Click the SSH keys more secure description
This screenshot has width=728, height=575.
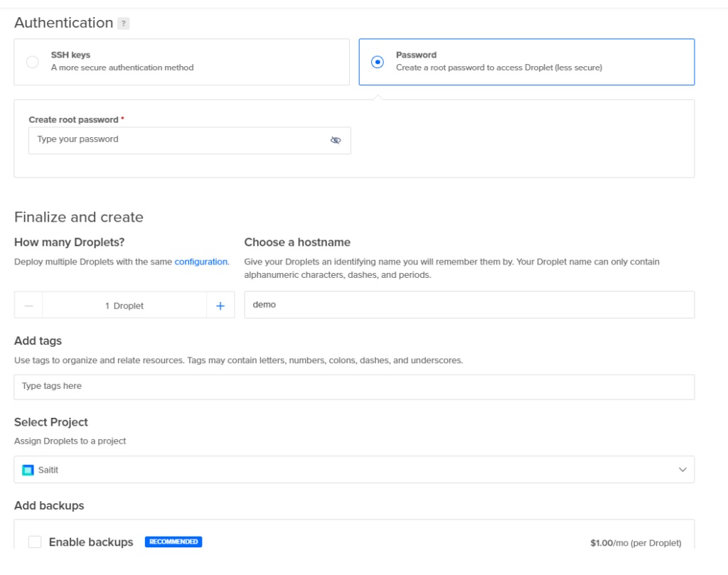tap(122, 68)
